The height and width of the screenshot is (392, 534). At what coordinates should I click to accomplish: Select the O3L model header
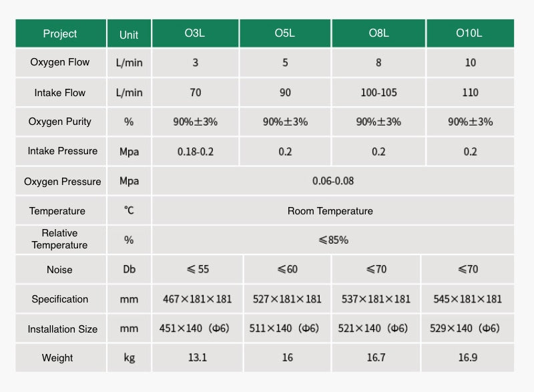coord(195,33)
